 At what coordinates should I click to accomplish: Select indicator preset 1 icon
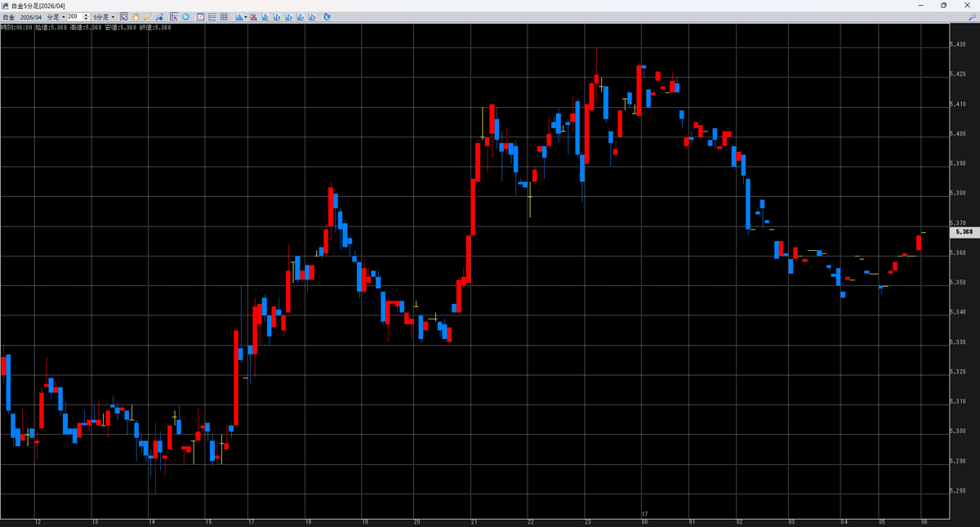click(x=265, y=16)
